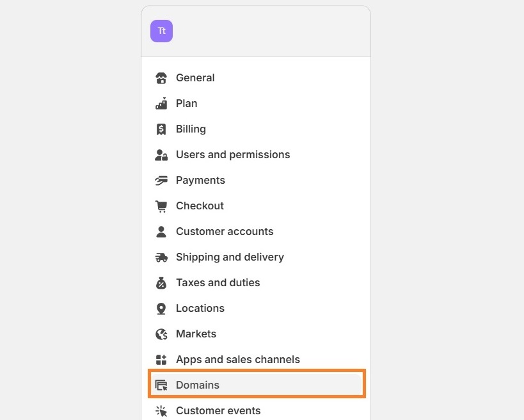This screenshot has height=420, width=524.
Task: Click the Users and permissions people icon
Action: click(x=161, y=154)
